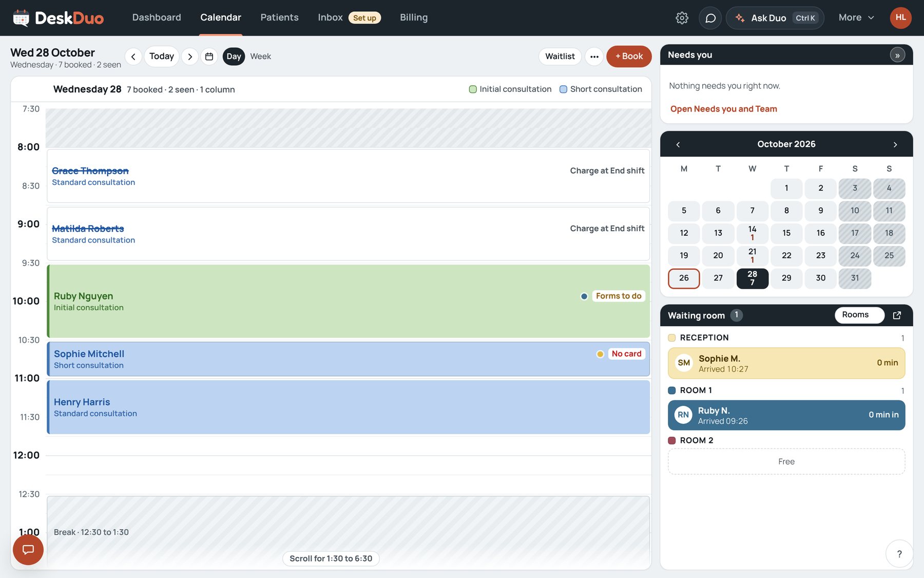Switch to the Billing tab
Image resolution: width=924 pixels, height=578 pixels.
coord(414,17)
